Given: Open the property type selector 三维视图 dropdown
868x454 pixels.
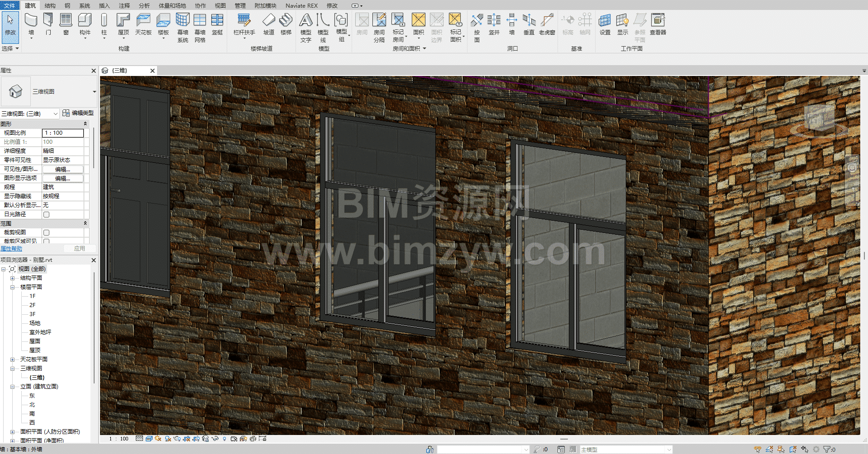Looking at the screenshot, I should [x=95, y=91].
